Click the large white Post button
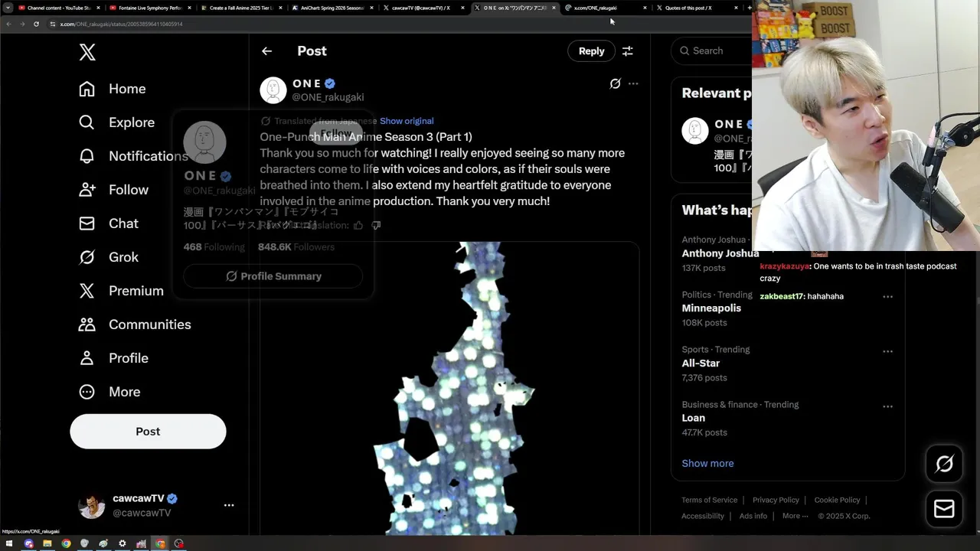980x551 pixels. (148, 432)
